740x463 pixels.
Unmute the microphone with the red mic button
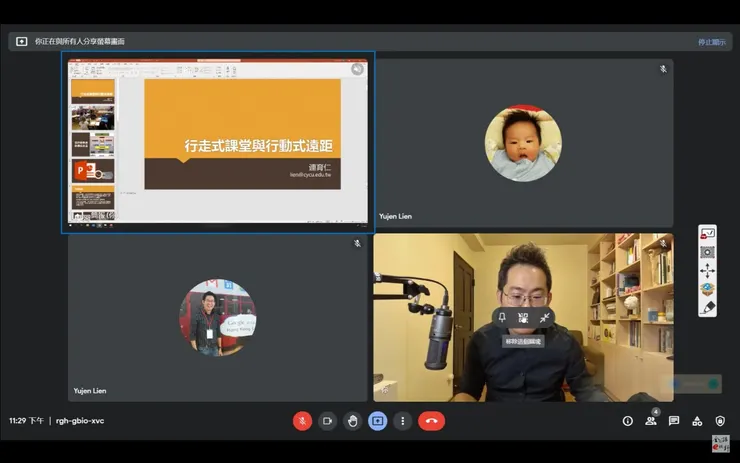(x=303, y=421)
